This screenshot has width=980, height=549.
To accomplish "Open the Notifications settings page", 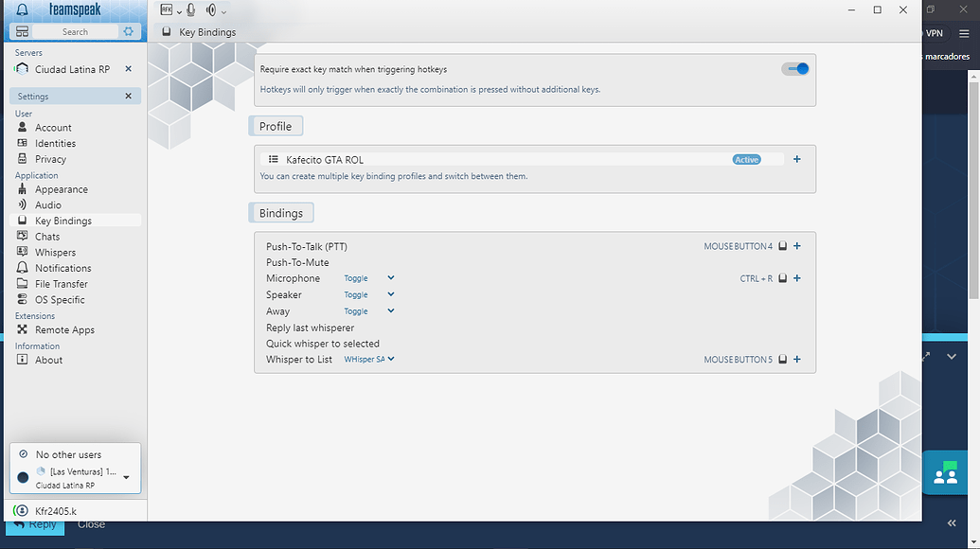I will (x=62, y=268).
